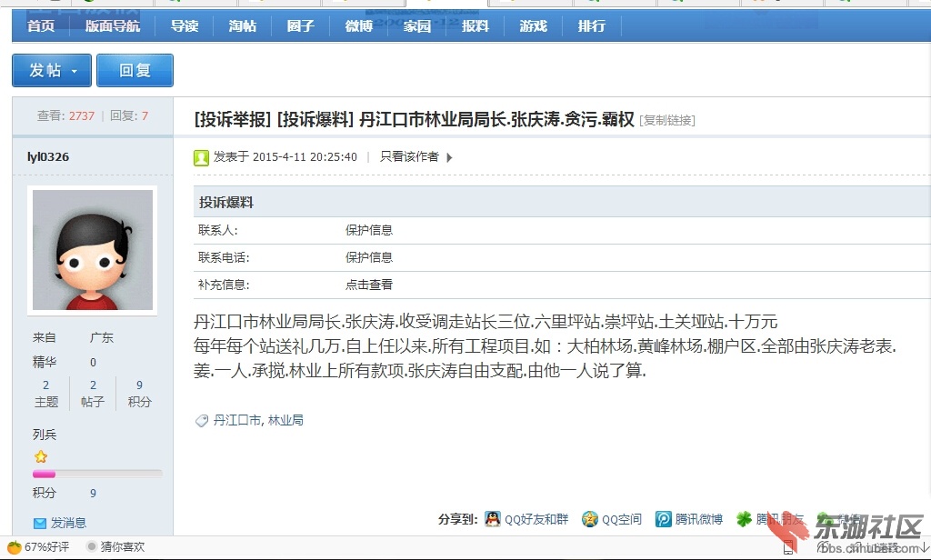Image resolution: width=931 pixels, height=560 pixels.
Task: Click the 发帖 post button
Action: (52, 70)
